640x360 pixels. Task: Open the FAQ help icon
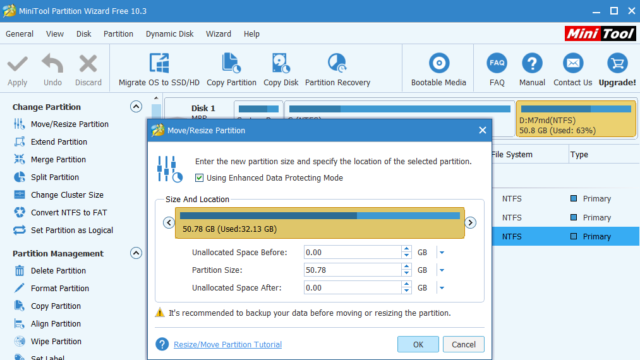tap(497, 69)
